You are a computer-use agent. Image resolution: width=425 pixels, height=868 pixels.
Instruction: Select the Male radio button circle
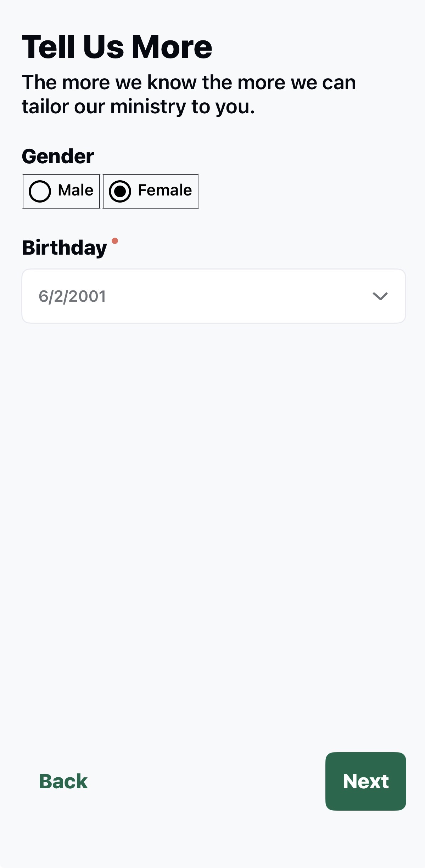point(40,191)
